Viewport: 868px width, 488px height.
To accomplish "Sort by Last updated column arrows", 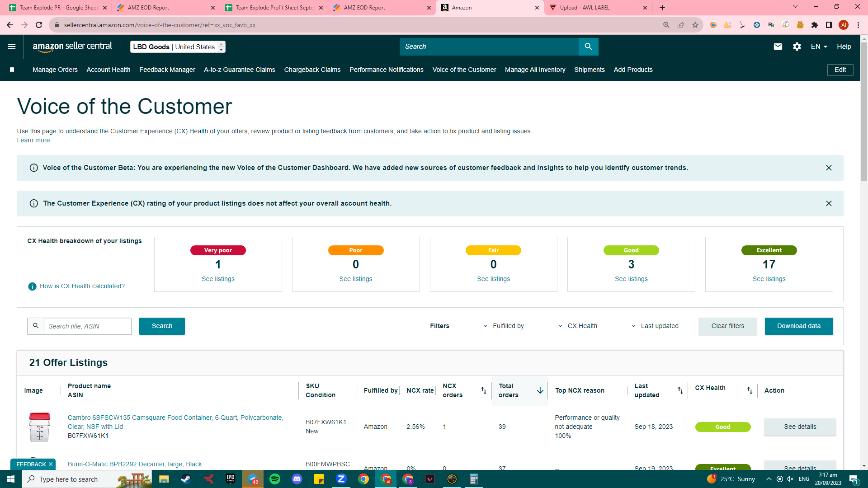I will click(680, 390).
